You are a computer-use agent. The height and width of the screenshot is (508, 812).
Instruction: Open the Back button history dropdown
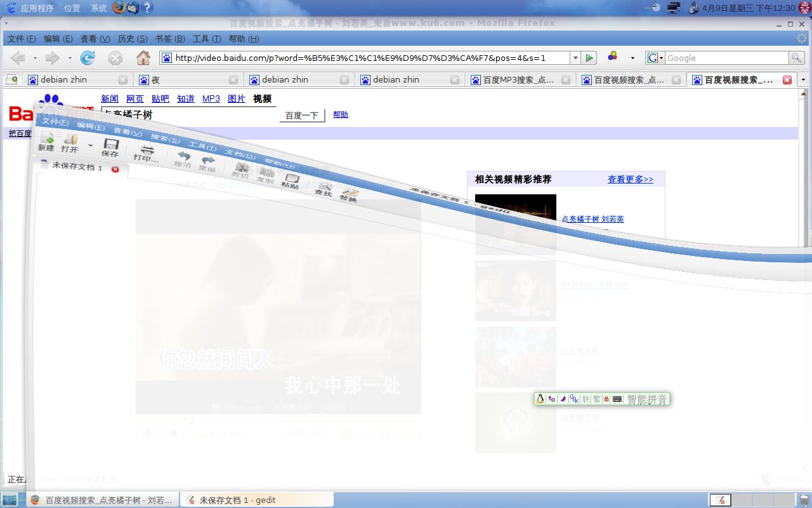35,58
